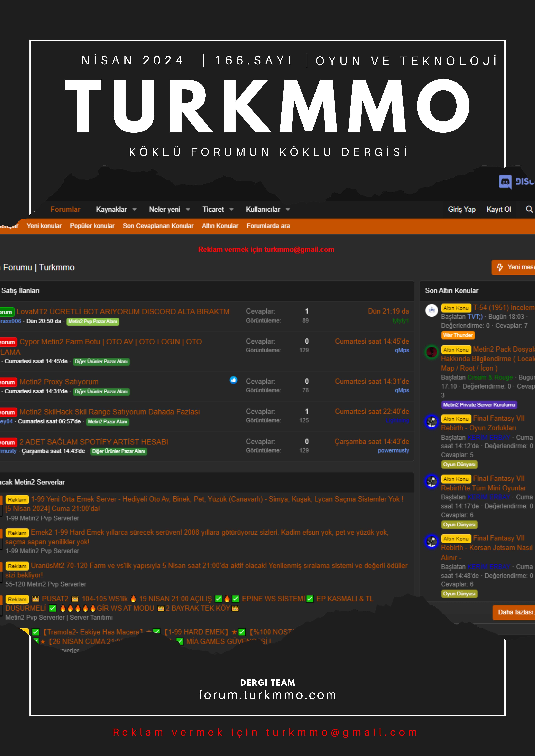Click red Reklam vermek için turkmmo@gmail.com banner
535x756 pixels.
tap(266, 250)
